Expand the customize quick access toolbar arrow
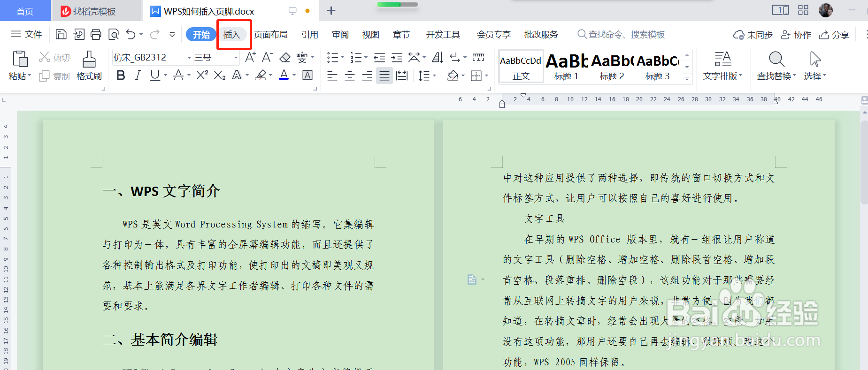868x370 pixels. 172,34
